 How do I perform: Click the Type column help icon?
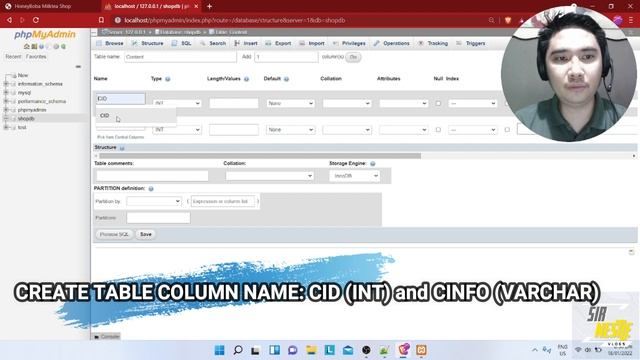click(168, 79)
